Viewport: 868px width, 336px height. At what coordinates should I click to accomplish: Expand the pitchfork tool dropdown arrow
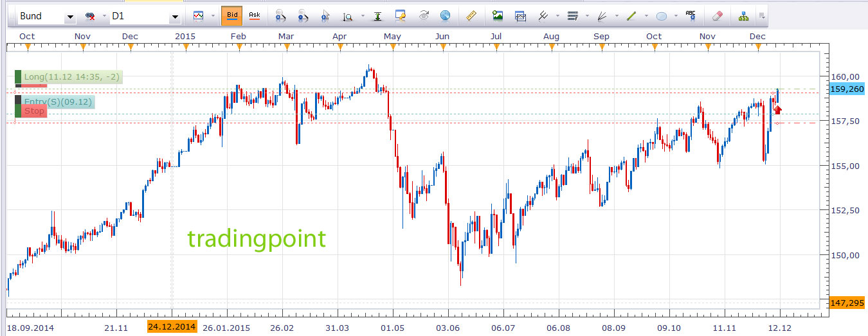pyautogui.click(x=557, y=16)
